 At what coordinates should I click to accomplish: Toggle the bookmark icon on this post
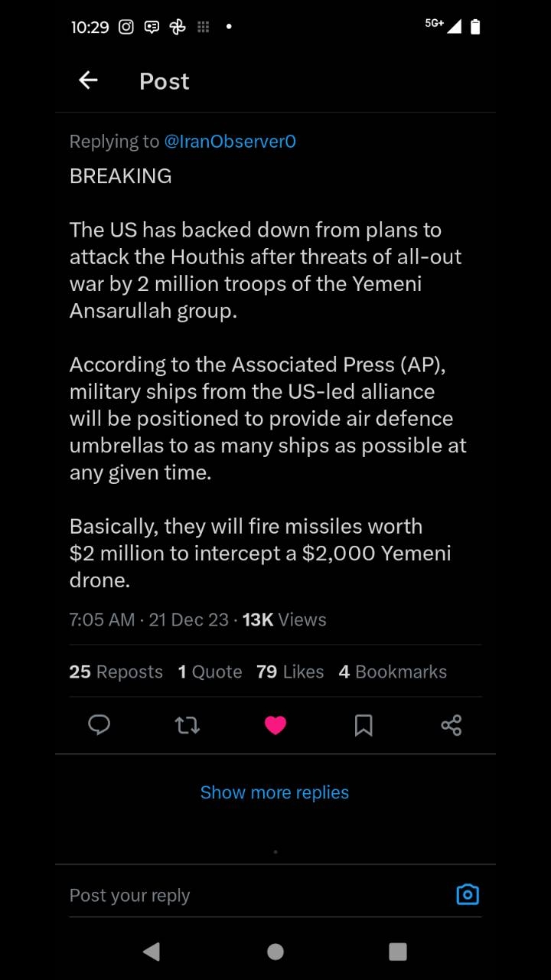coord(364,725)
